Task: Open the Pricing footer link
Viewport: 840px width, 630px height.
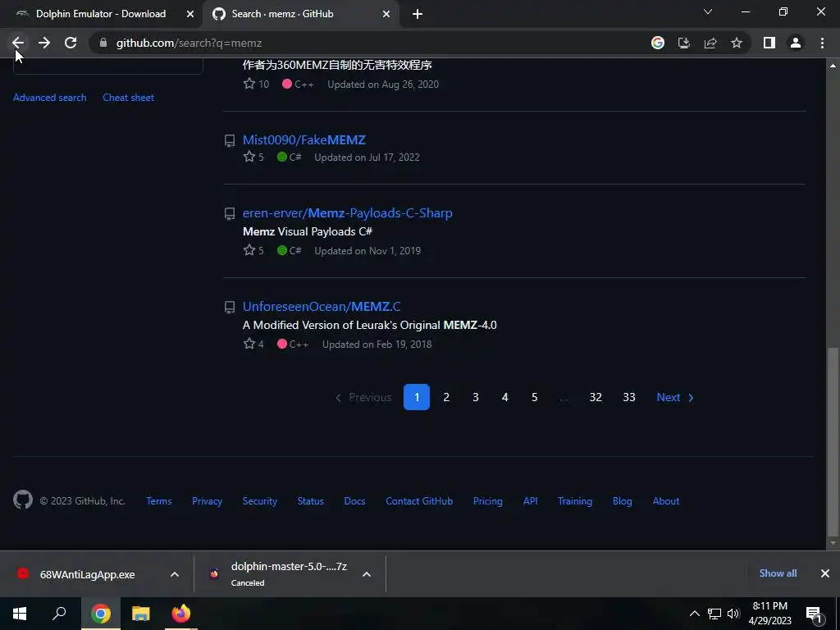Action: 488,501
